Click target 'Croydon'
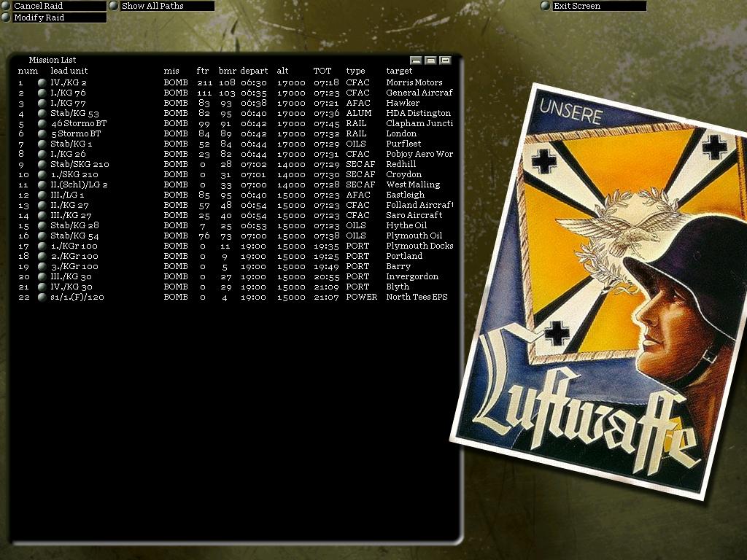The image size is (747, 560). pos(403,174)
